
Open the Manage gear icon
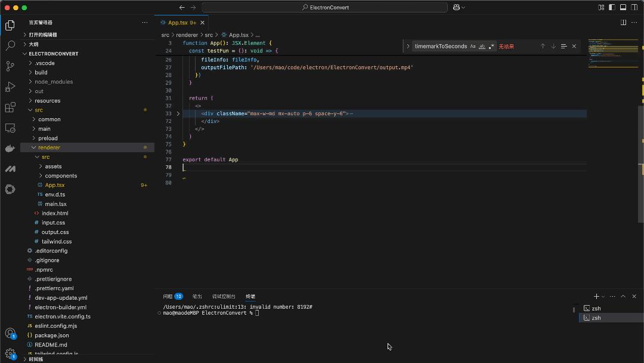[10, 352]
